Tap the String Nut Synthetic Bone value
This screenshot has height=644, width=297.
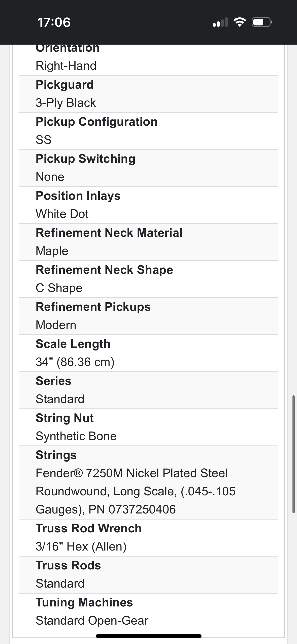coord(76,436)
